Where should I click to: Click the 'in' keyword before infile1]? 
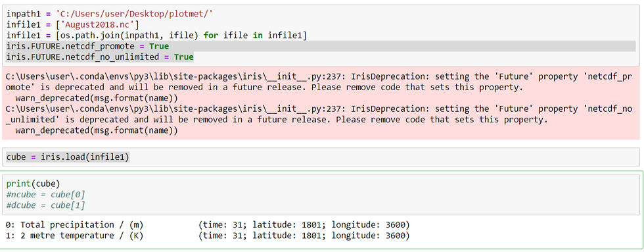(258, 36)
